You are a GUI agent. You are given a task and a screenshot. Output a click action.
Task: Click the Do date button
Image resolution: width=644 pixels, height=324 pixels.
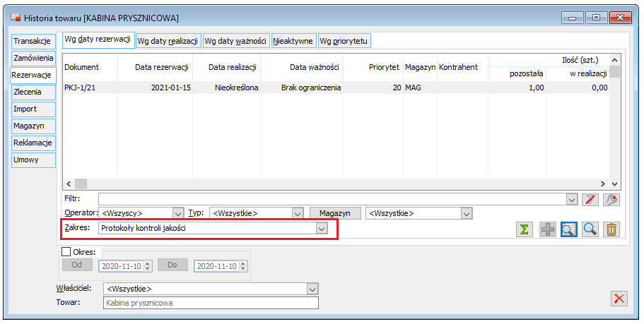(172, 265)
